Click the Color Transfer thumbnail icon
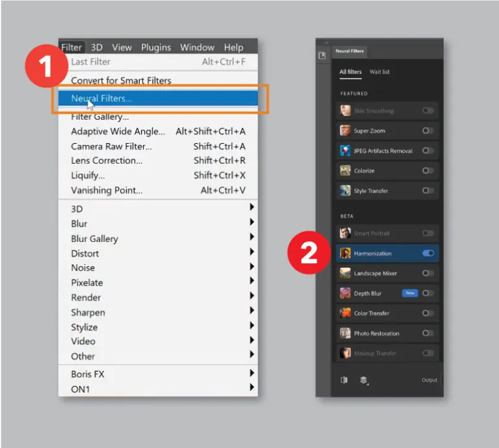This screenshot has width=499, height=448. pos(345,313)
